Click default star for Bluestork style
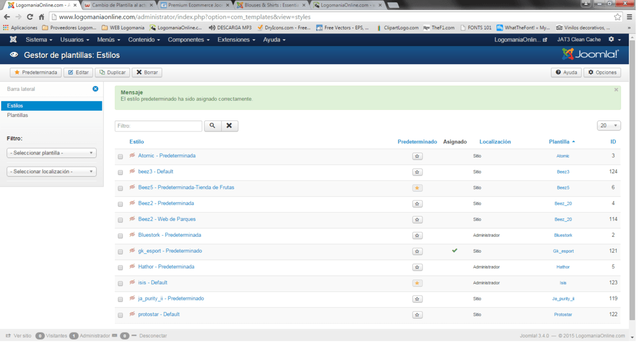 [x=417, y=236]
